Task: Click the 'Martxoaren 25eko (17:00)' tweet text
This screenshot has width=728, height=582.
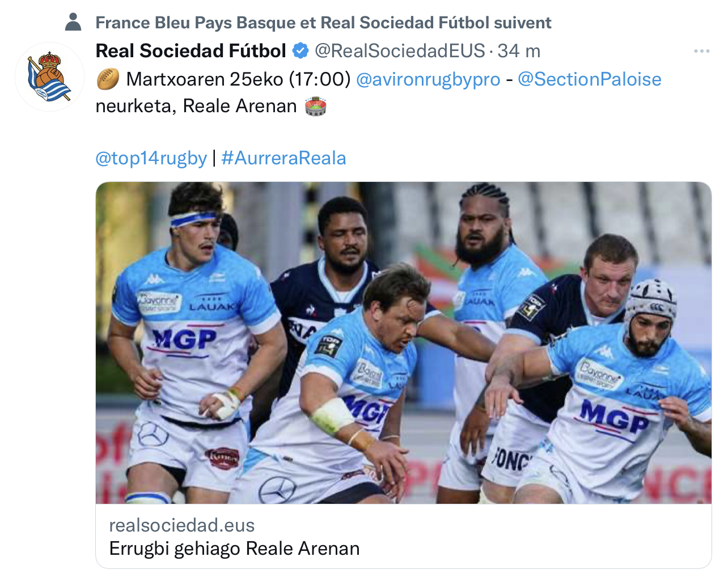Action: tap(238, 79)
